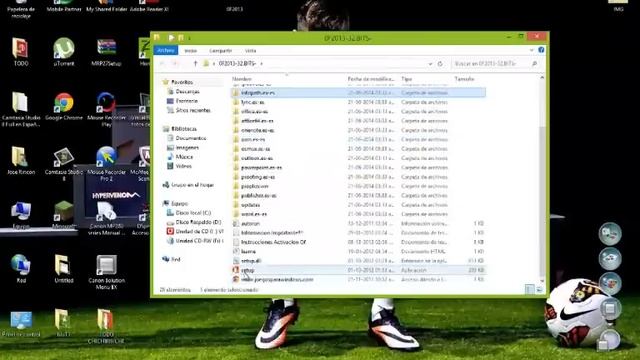Open the Compartir ribbon tab
The image size is (640, 360).
click(x=220, y=51)
